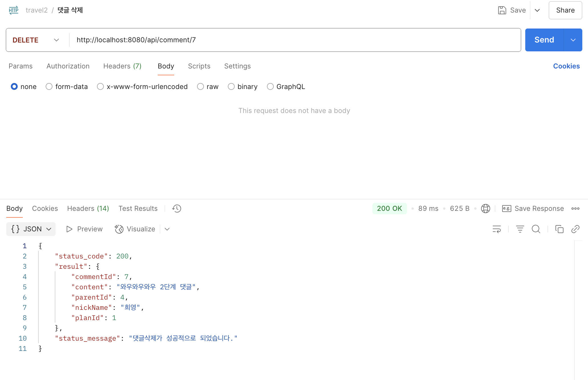588x380 pixels.
Task: Open the three-dot response options menu
Action: (575, 209)
